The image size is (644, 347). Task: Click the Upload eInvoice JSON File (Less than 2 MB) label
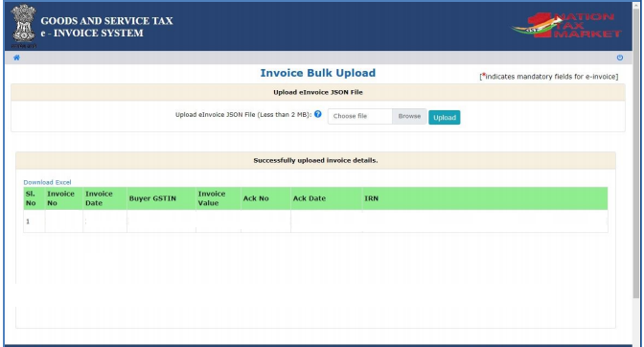tap(243, 115)
